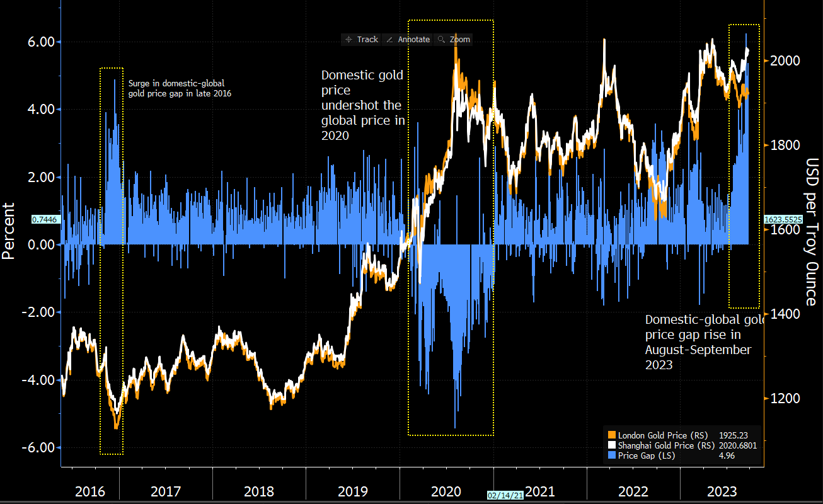Select the 2020 undershoot annotation text
Screen dimensions: 823x504
364,105
